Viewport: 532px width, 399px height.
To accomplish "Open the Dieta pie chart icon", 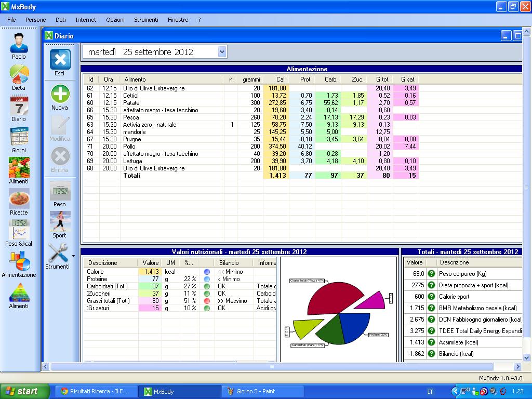I will coord(19,74).
